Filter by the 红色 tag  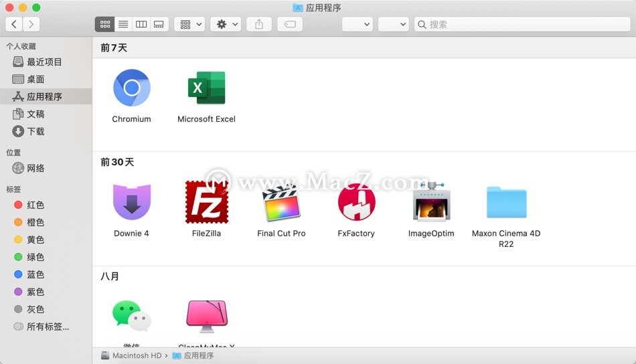tap(46, 205)
